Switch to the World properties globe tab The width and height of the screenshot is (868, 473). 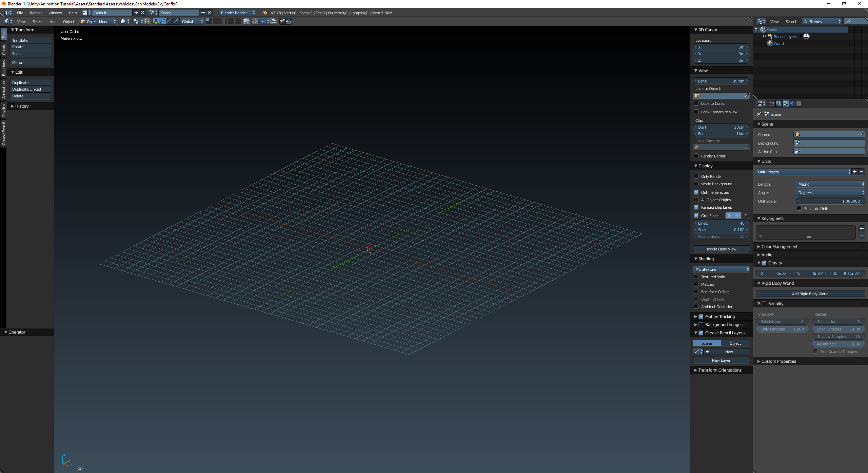click(x=792, y=103)
